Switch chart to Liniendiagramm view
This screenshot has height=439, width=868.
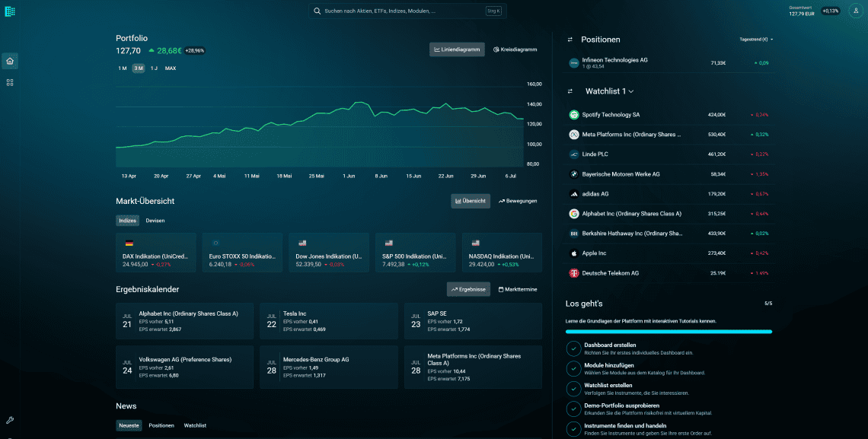click(458, 49)
